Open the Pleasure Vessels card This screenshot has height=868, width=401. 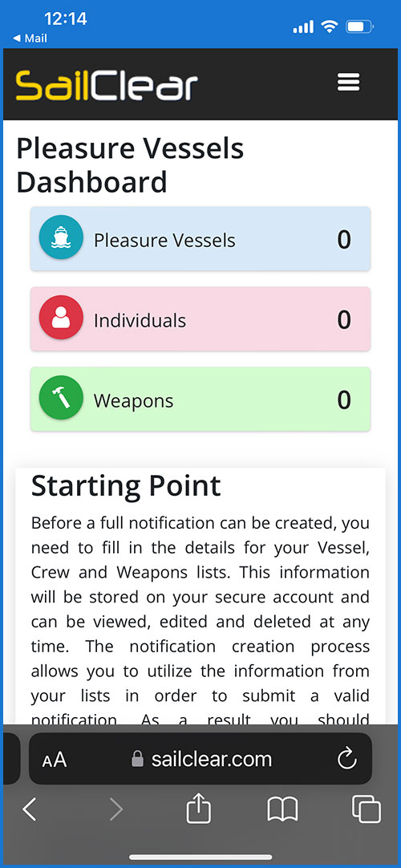pos(200,238)
